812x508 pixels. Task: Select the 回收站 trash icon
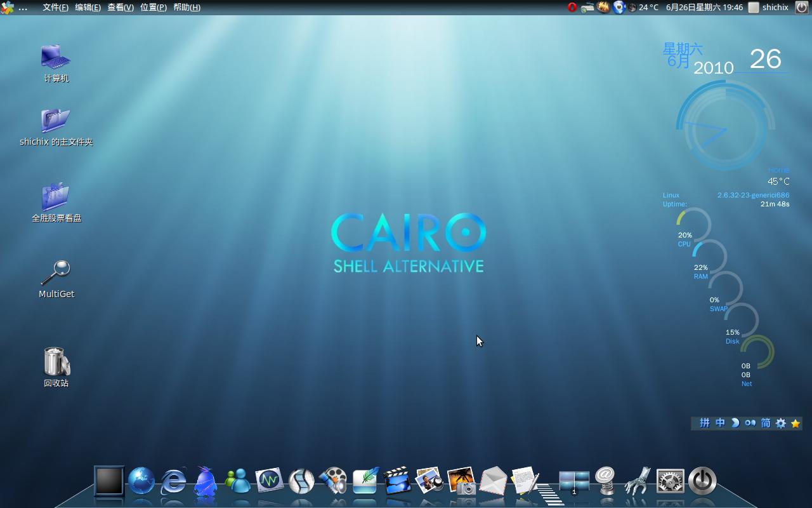[56, 367]
